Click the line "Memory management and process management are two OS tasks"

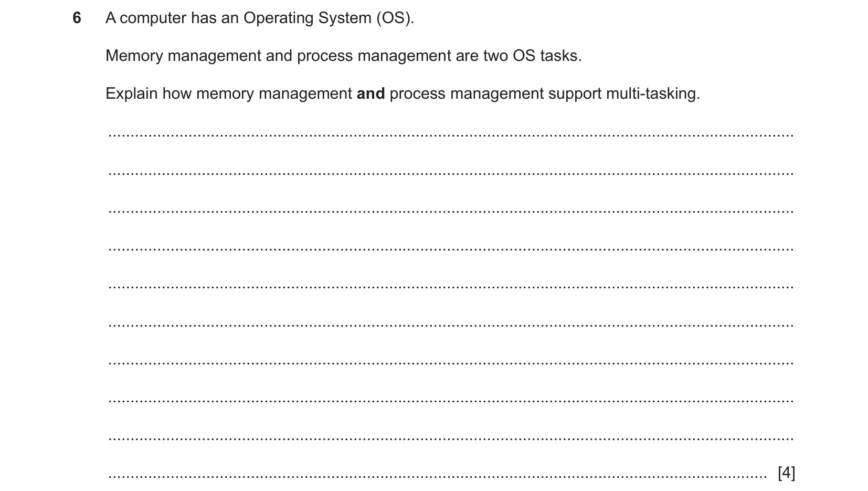pyautogui.click(x=343, y=56)
